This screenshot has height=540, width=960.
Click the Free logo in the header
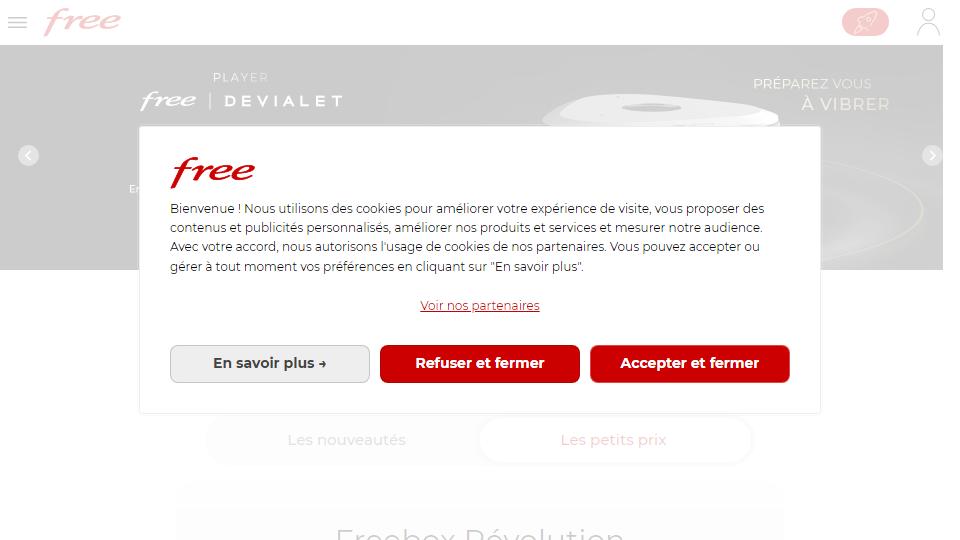point(82,22)
